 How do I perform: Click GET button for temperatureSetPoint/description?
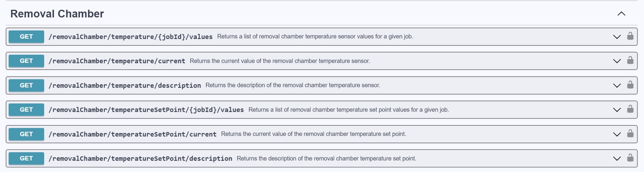[x=26, y=158]
